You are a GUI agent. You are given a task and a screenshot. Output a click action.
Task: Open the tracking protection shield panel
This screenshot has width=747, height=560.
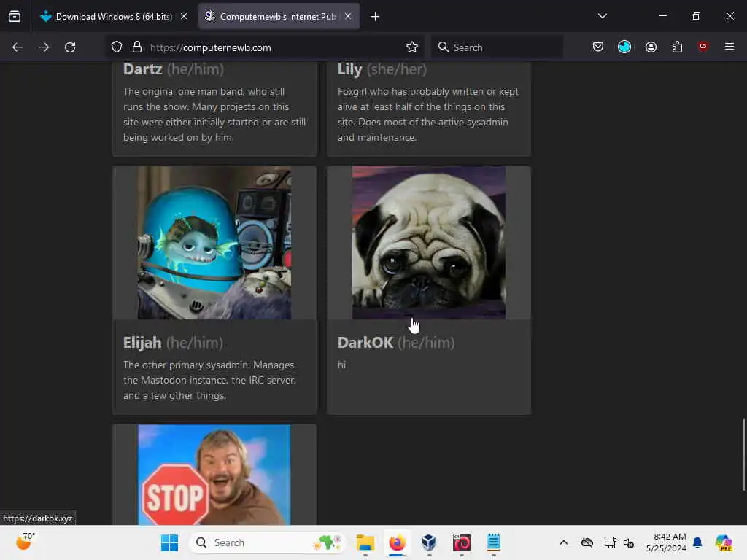click(117, 47)
